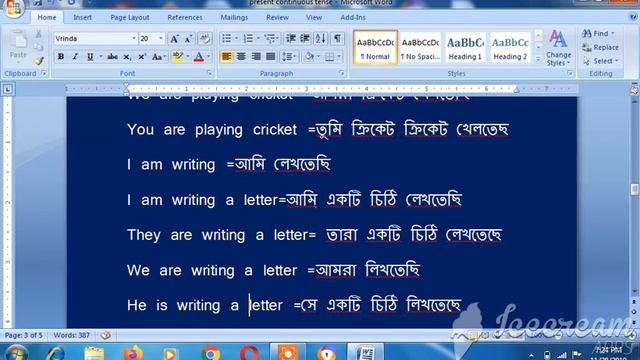The width and height of the screenshot is (640, 360).
Task: Click the Decrease Indent icon
Action: coord(291,39)
